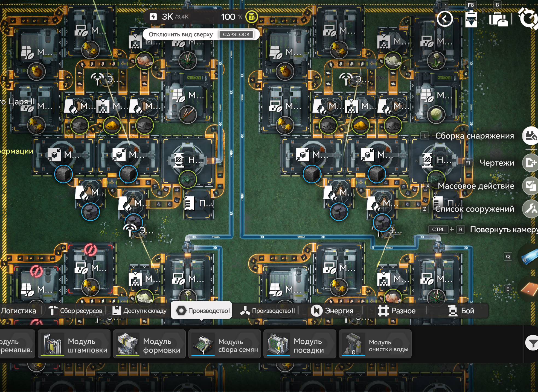Click the red disabled marker on the planting module
This screenshot has width=538, height=392.
90,249
